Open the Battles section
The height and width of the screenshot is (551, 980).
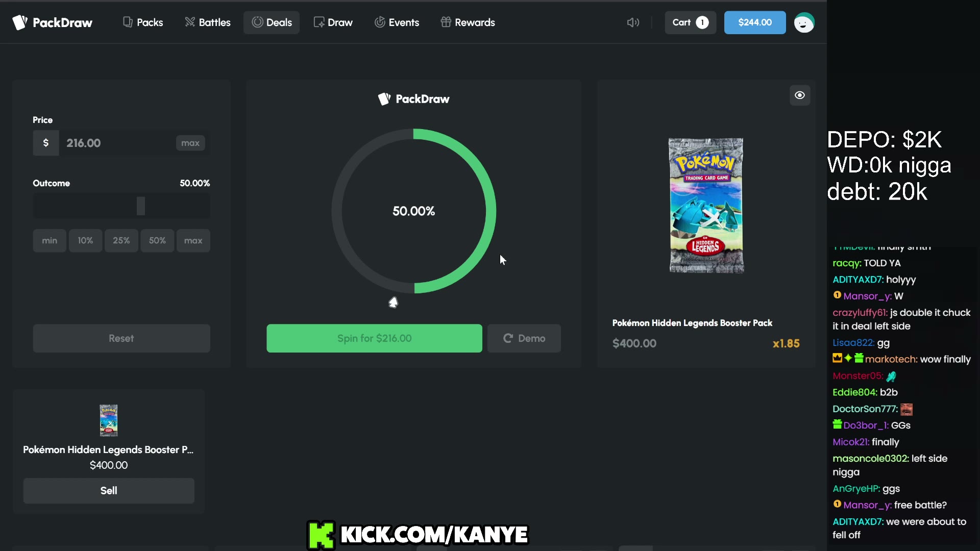[208, 22]
